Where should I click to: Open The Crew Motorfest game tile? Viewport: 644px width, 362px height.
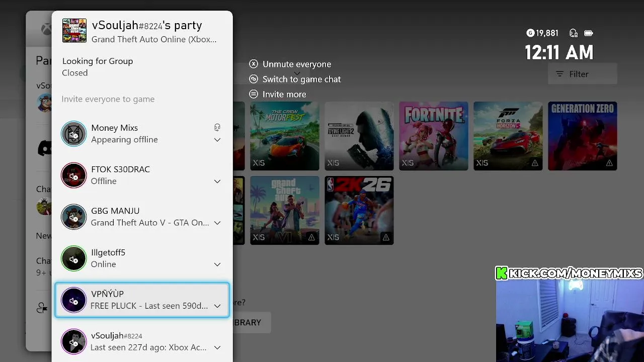coord(285,136)
